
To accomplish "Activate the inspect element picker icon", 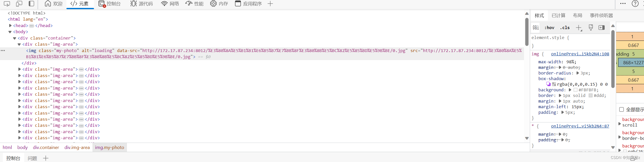I will 7,4.
